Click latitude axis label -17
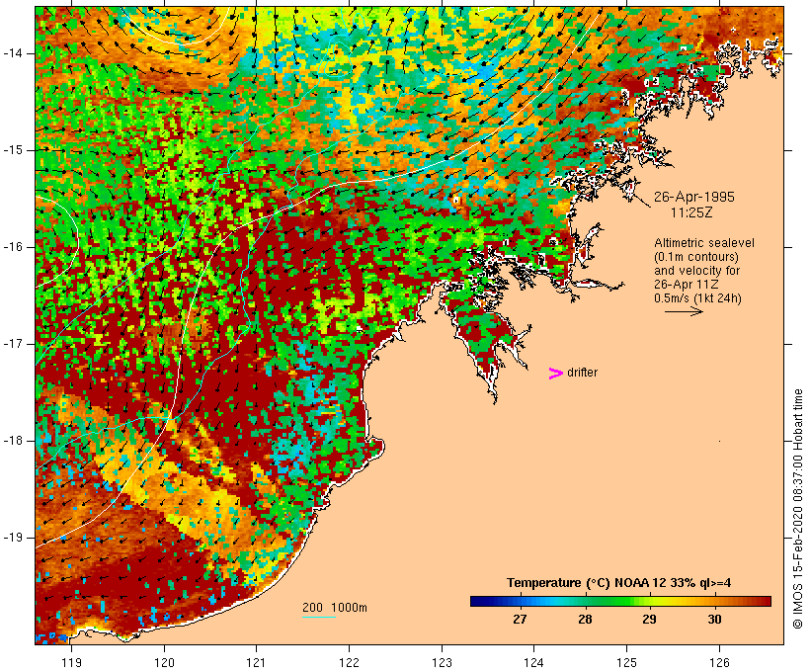The image size is (810, 672). (x=13, y=344)
